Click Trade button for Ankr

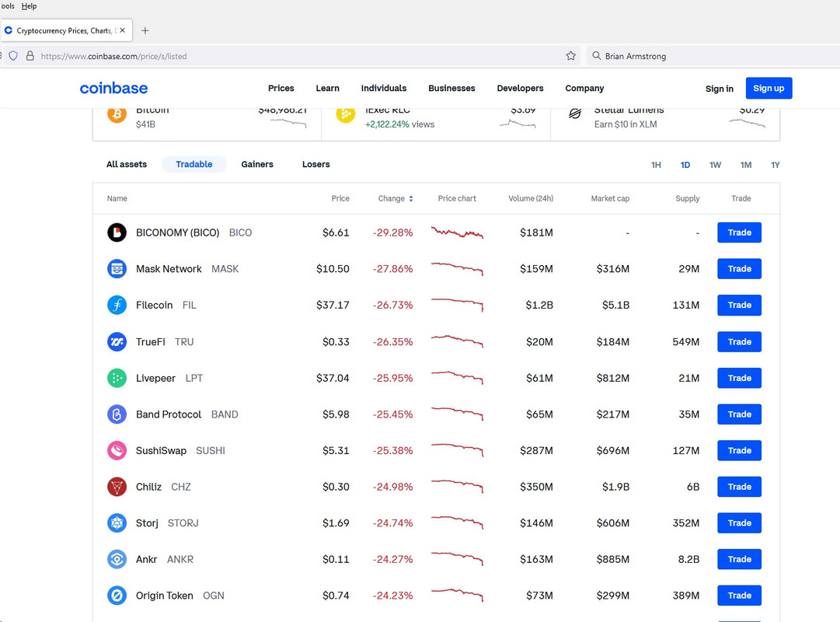[x=739, y=559]
